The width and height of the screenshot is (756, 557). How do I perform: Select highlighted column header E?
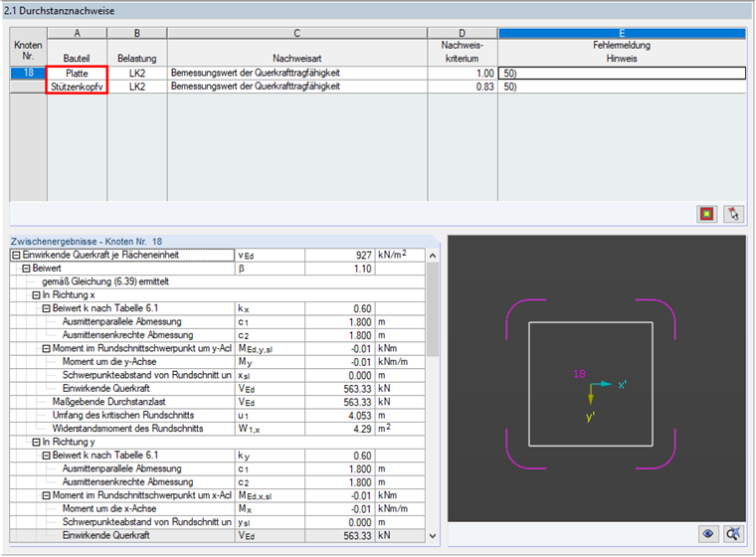click(x=622, y=33)
